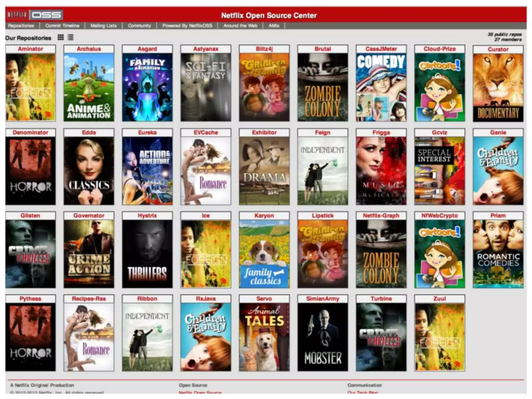532x399 pixels.
Task: Open the SimianArmy repository title link
Action: pos(323,299)
